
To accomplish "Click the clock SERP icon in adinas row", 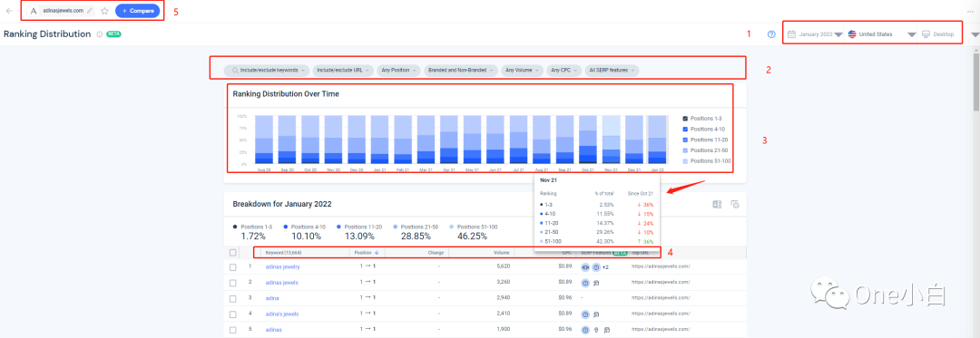I will (585, 329).
